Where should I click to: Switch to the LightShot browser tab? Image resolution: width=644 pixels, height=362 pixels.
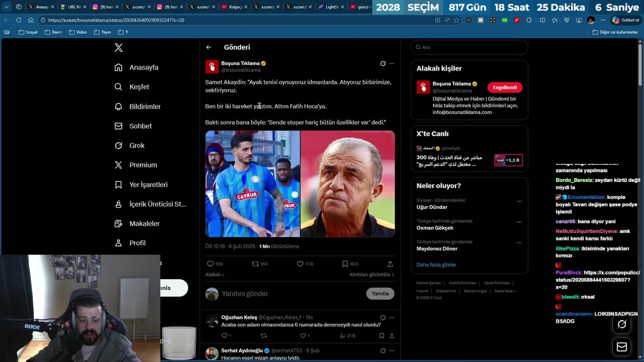point(331,7)
